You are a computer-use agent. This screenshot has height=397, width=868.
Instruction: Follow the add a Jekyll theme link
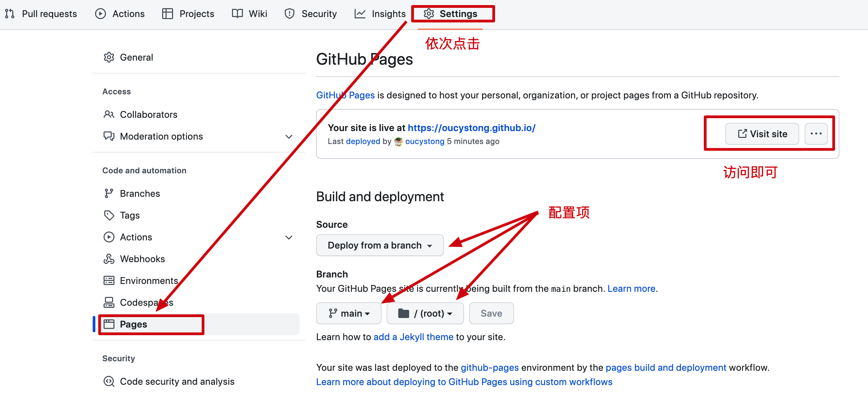(x=413, y=337)
